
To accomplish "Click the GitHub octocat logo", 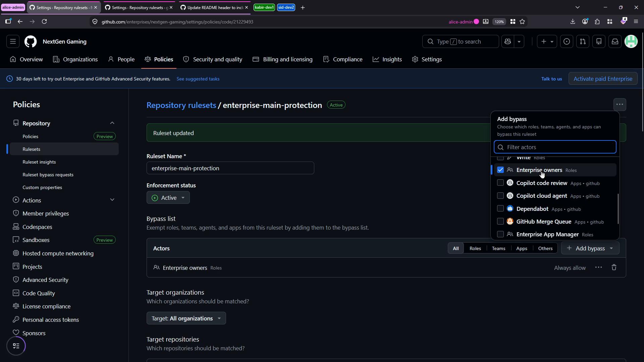I will [x=31, y=42].
